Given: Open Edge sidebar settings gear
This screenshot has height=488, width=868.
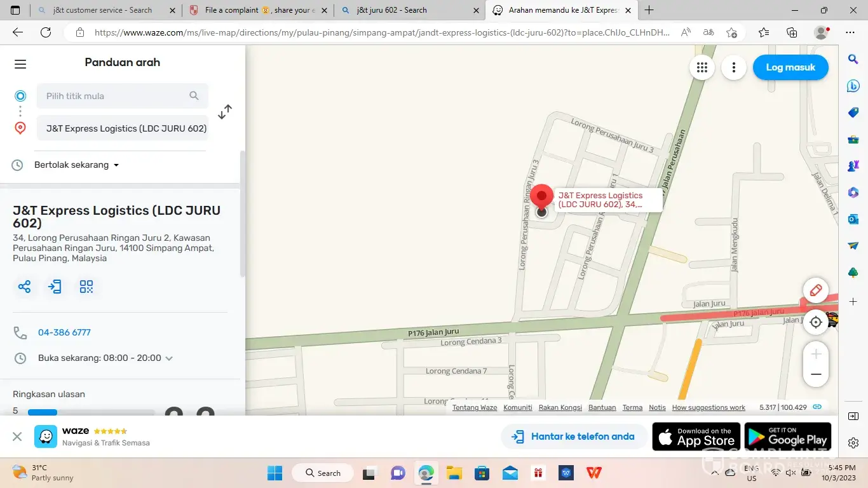Looking at the screenshot, I should (853, 443).
